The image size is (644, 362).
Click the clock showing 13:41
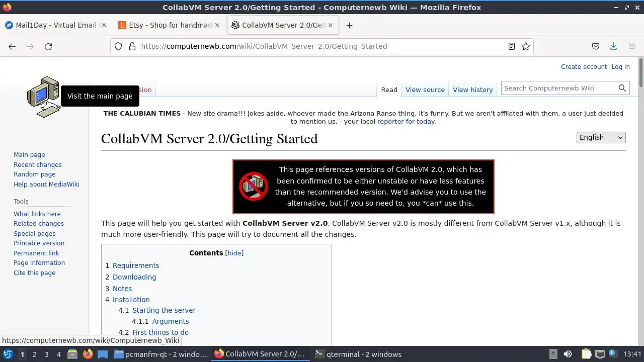pyautogui.click(x=632, y=354)
